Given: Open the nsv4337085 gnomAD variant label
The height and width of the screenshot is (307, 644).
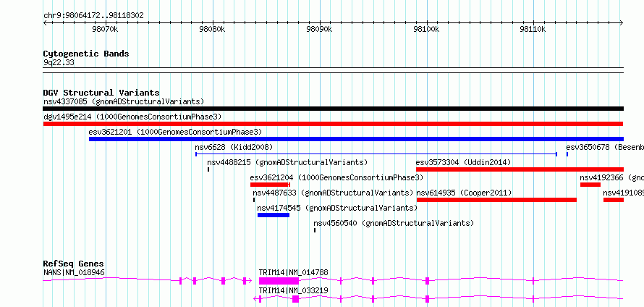Looking at the screenshot, I should (x=124, y=101).
